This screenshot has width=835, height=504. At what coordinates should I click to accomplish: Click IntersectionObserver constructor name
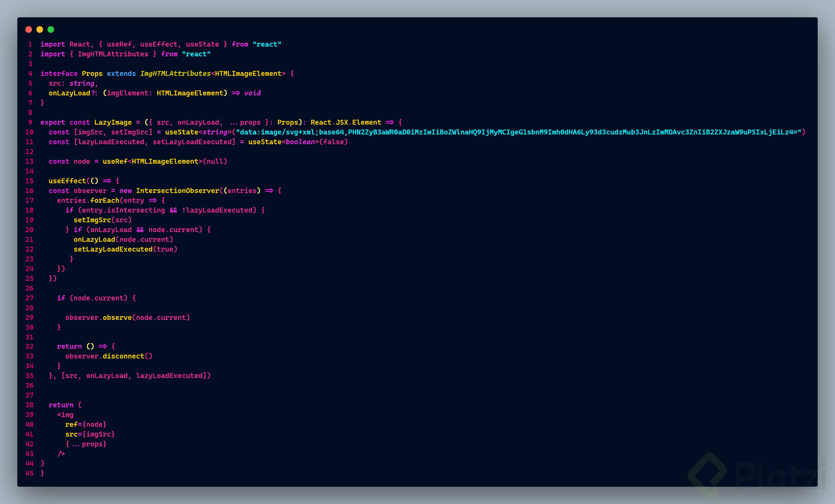click(177, 191)
